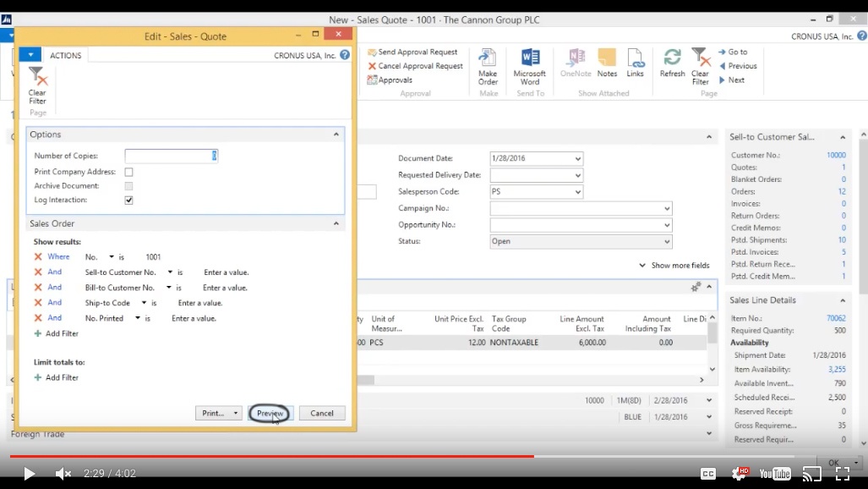
Task: Open Approvals in ribbon
Action: coord(390,80)
